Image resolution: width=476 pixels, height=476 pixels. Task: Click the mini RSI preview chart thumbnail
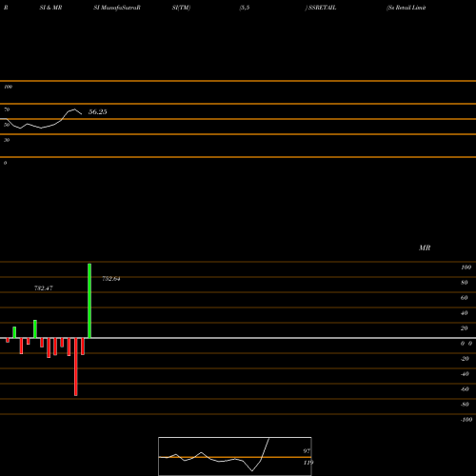point(235,456)
